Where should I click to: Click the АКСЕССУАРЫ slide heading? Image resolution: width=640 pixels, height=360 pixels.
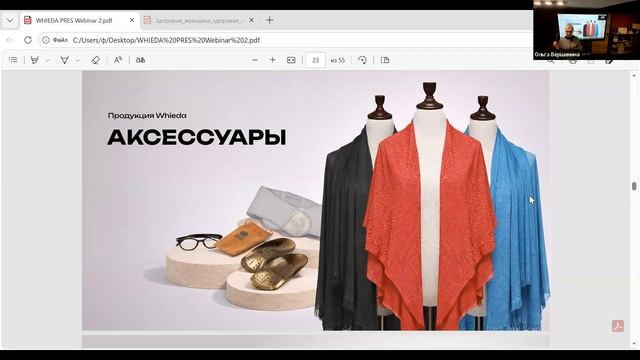[197, 138]
